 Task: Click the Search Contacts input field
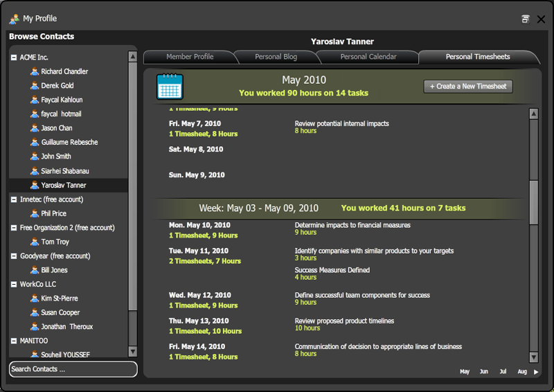coord(73,369)
